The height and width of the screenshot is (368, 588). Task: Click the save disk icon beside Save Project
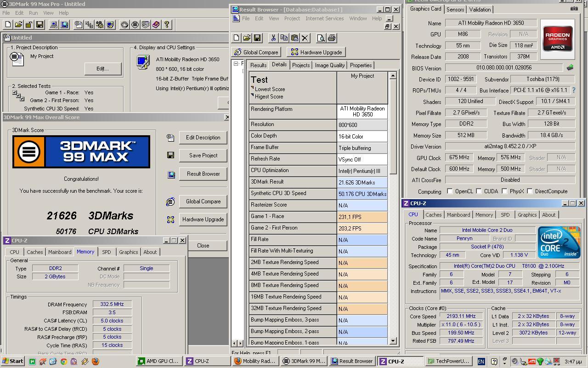(x=170, y=155)
